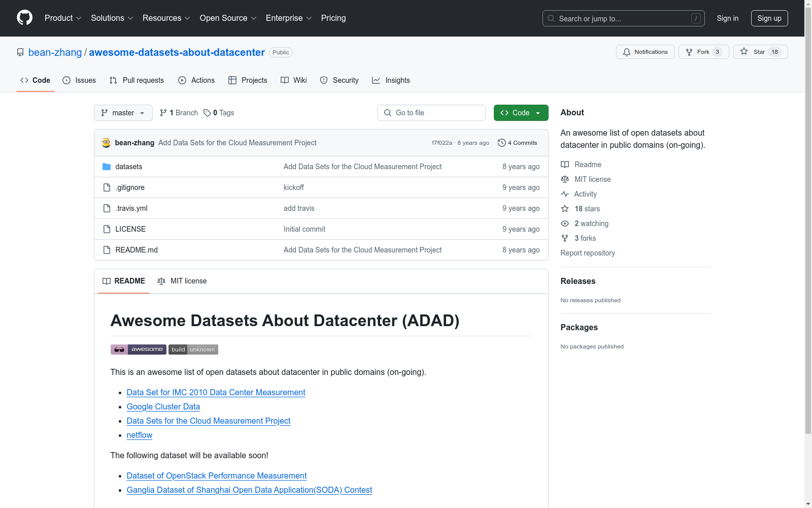Screen dimensions: 812x508
Task: Expand the Resources menu
Action: point(166,18)
